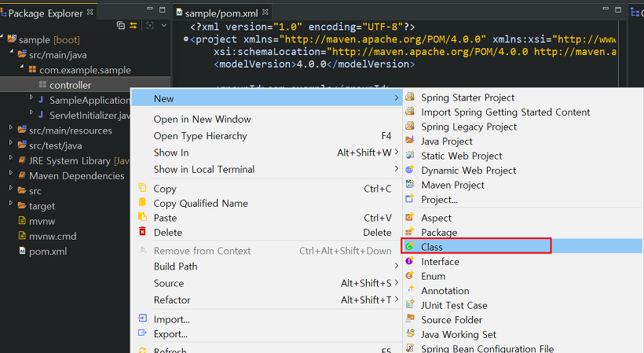
Task: Click the Focus on Active Task icon
Action: 150,25
